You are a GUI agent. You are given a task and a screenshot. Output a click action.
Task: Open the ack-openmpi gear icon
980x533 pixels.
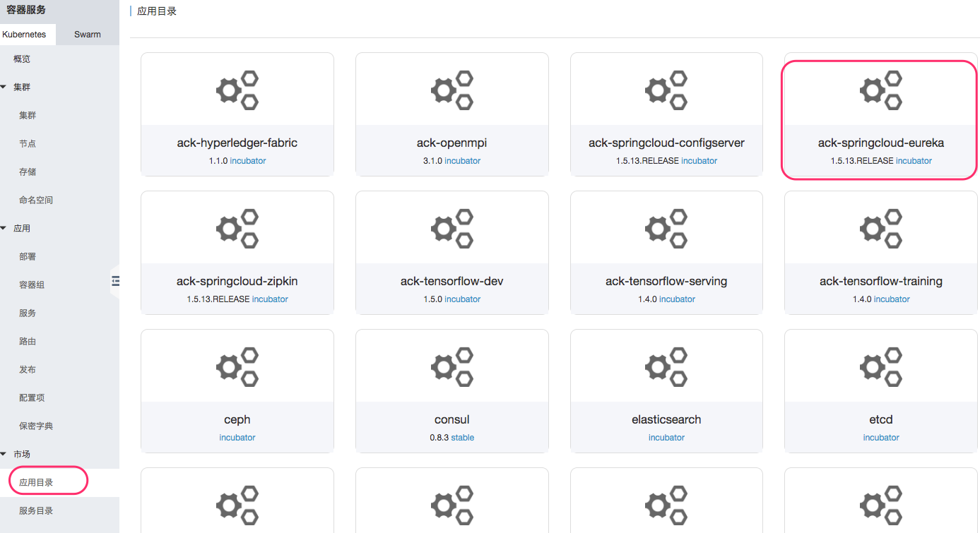pyautogui.click(x=452, y=90)
